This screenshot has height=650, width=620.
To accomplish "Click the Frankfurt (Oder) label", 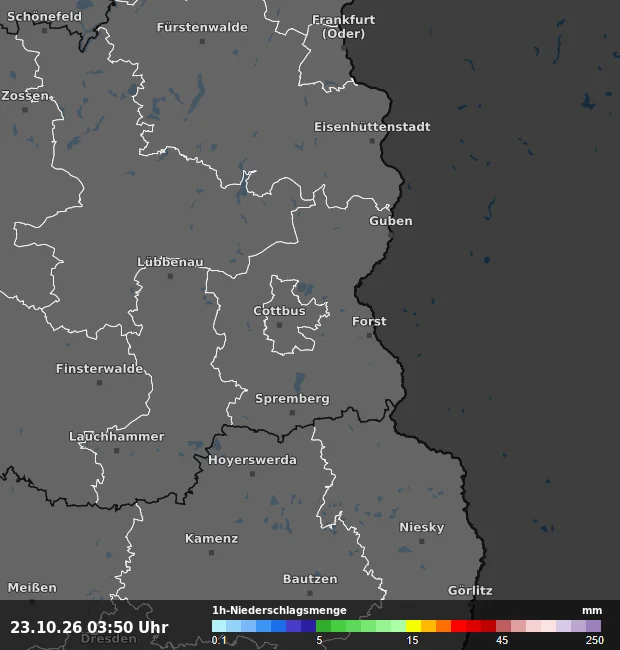I will point(344,27).
